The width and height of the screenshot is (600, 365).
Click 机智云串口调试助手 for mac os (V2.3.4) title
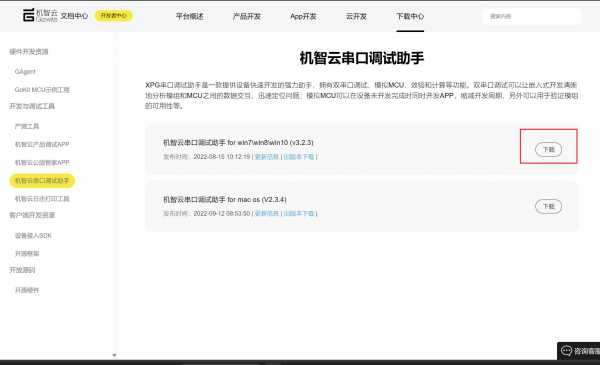tap(225, 199)
